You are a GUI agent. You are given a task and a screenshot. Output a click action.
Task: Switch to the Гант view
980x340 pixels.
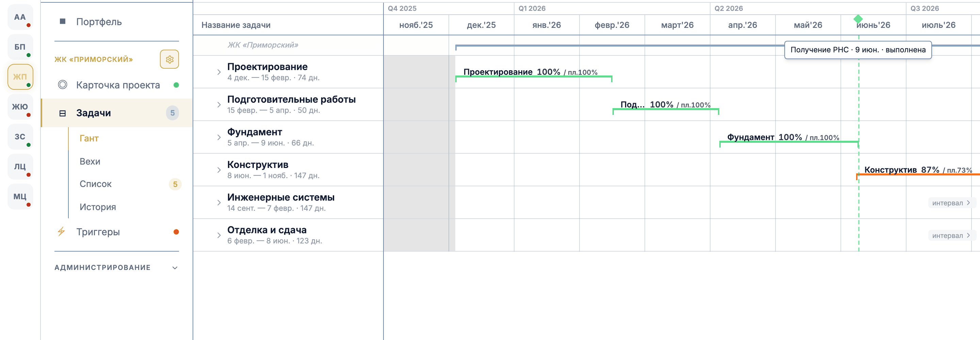[x=89, y=138]
